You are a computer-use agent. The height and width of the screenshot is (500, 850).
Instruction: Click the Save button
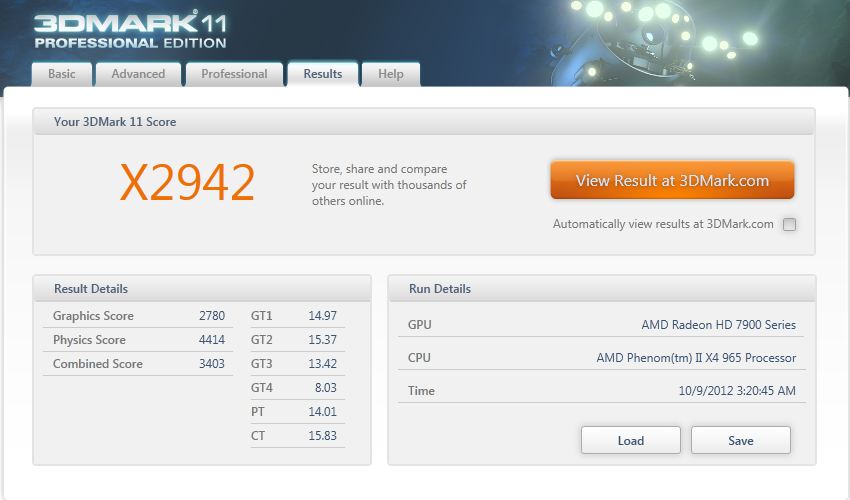(740, 440)
